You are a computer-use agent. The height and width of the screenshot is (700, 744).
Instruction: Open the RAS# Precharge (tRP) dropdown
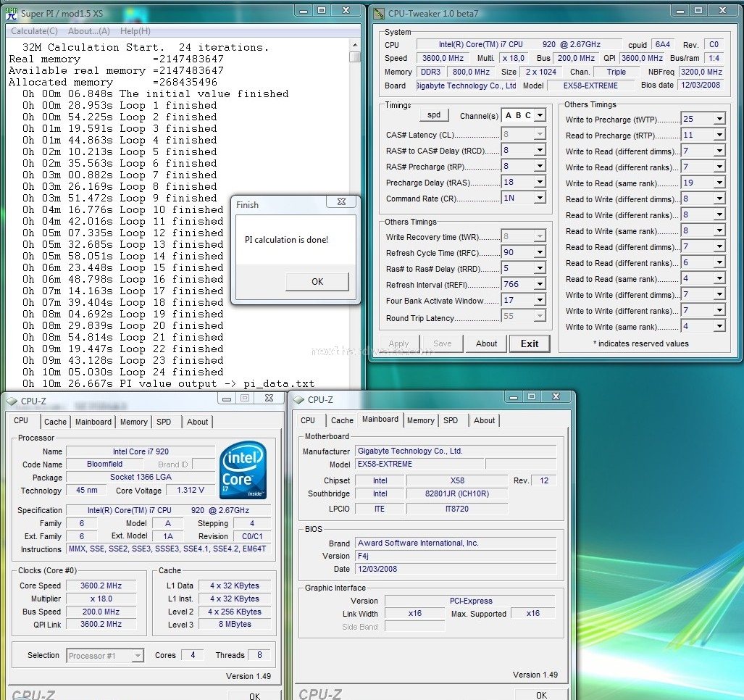tap(540, 166)
